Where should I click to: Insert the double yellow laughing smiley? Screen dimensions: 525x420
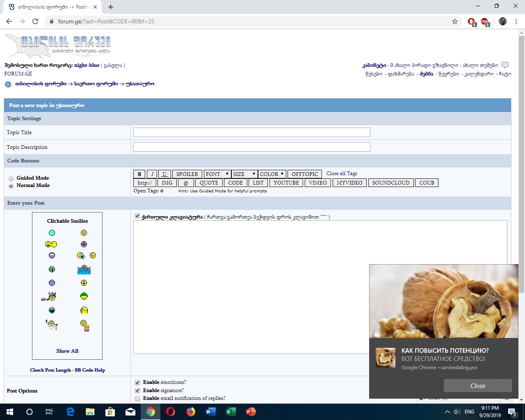pyautogui.click(x=51, y=244)
